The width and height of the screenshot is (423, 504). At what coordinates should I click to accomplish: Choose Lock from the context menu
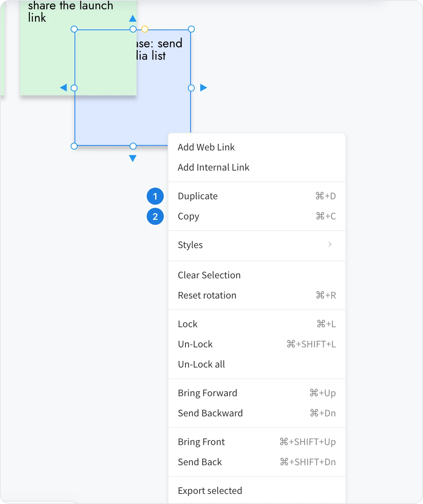coord(257,324)
